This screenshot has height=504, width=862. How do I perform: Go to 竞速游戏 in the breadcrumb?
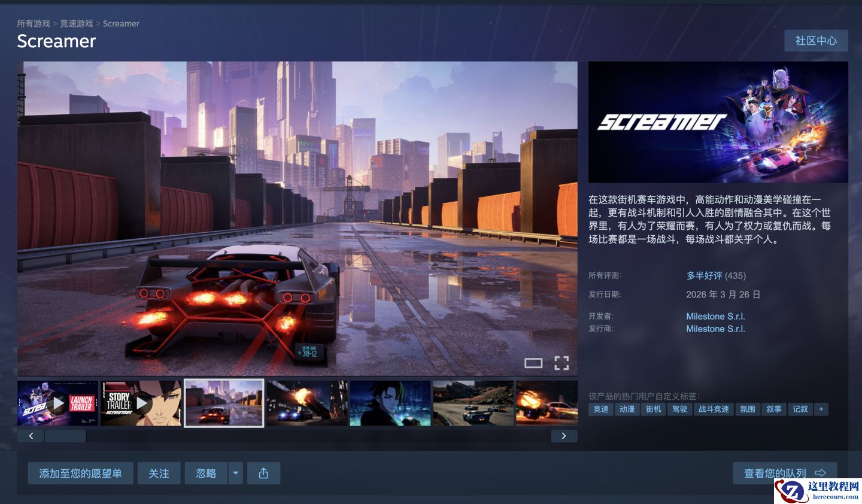click(77, 23)
